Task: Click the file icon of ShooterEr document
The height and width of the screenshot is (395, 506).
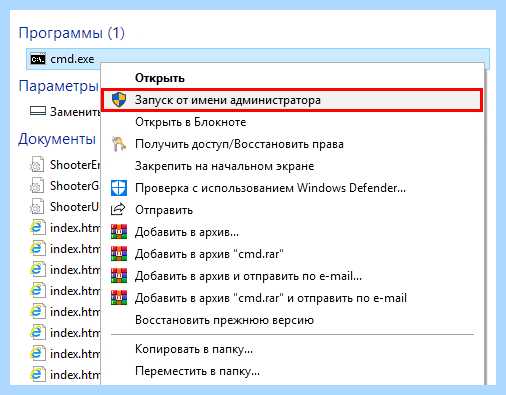Action: coord(37,164)
